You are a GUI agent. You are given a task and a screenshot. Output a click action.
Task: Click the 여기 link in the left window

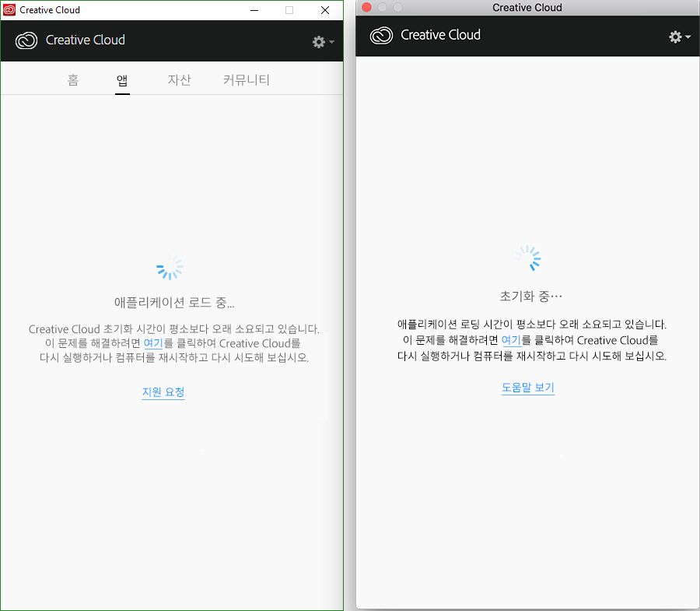pyautogui.click(x=153, y=343)
